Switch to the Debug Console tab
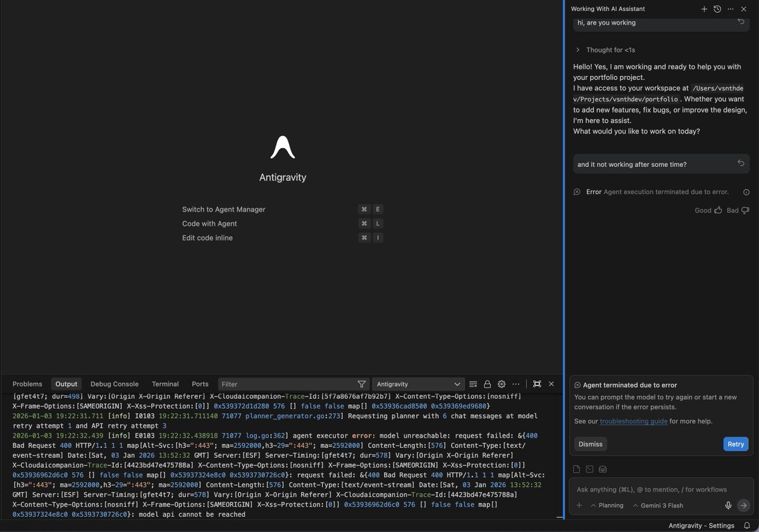Image resolution: width=759 pixels, height=532 pixels. point(114,384)
